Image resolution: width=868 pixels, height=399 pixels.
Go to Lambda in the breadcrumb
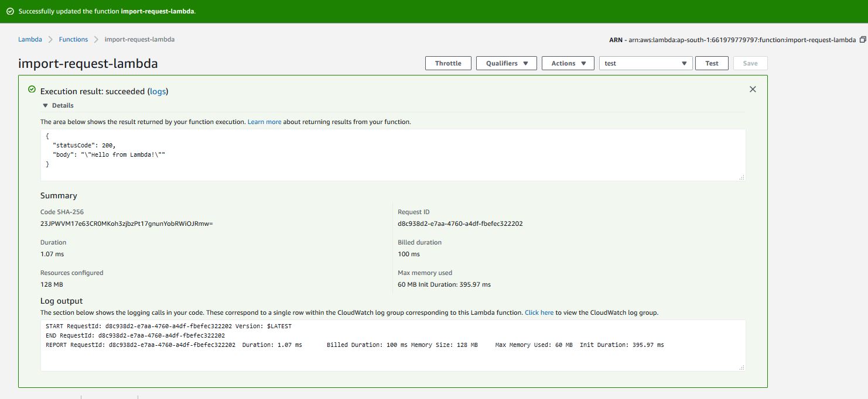(x=30, y=39)
